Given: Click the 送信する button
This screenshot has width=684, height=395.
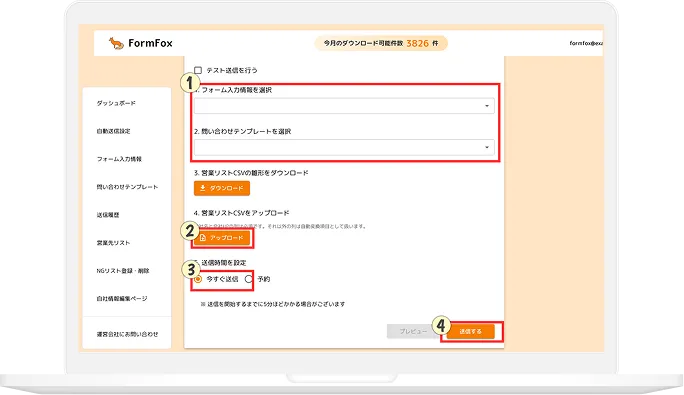Looking at the screenshot, I should tap(470, 331).
